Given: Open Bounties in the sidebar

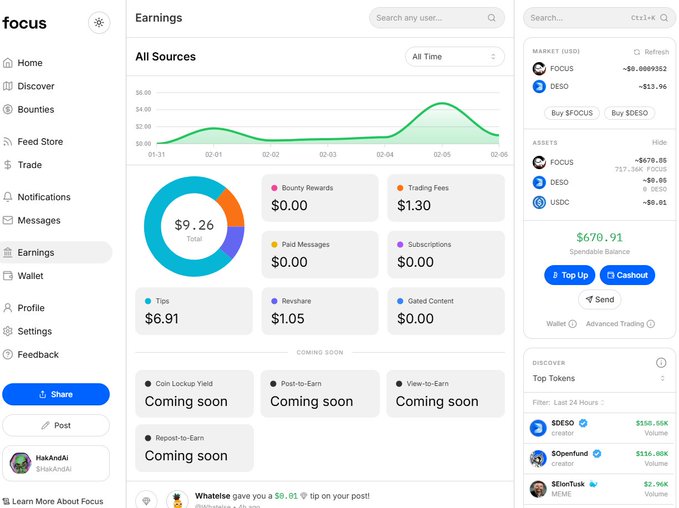Looking at the screenshot, I should click(x=36, y=110).
